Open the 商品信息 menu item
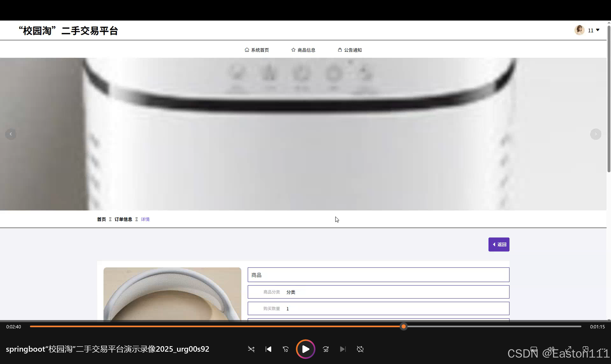 (303, 50)
